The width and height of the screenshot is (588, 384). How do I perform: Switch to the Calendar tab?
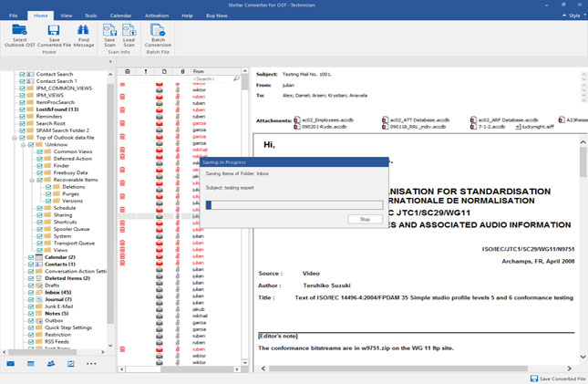click(x=120, y=16)
